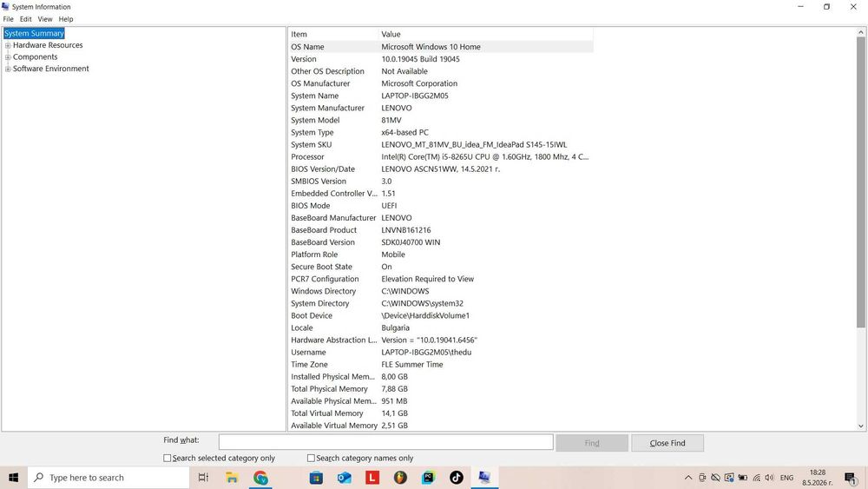
Task: Select the Total Physical Memory row
Action: [x=441, y=389]
